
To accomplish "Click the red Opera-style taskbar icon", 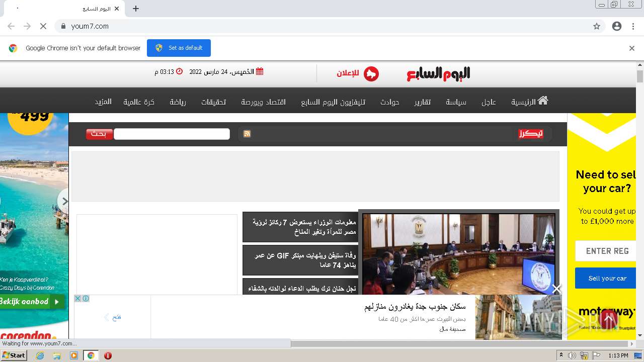I will 108,355.
